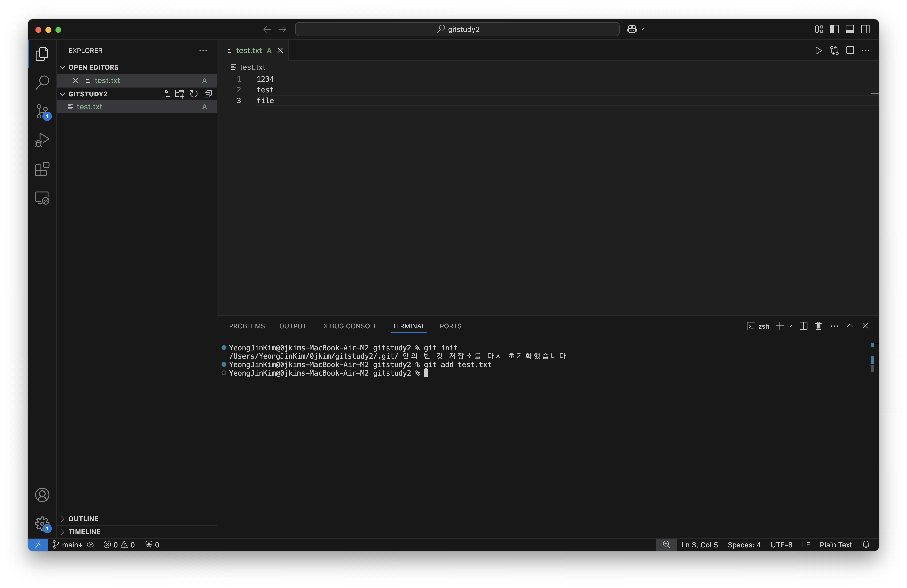This screenshot has height=588, width=907.
Task: Refresh the GITSTUDY2 explorer
Action: pyautogui.click(x=194, y=94)
